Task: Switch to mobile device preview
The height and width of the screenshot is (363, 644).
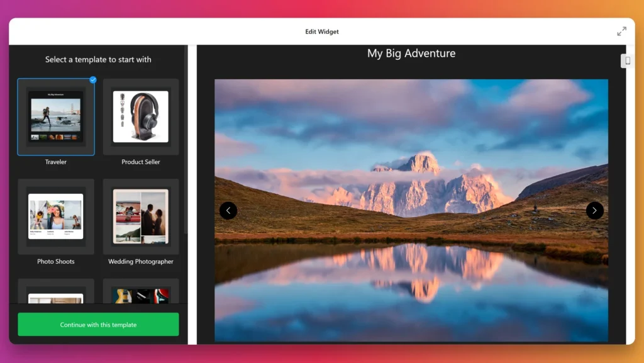Action: click(627, 60)
